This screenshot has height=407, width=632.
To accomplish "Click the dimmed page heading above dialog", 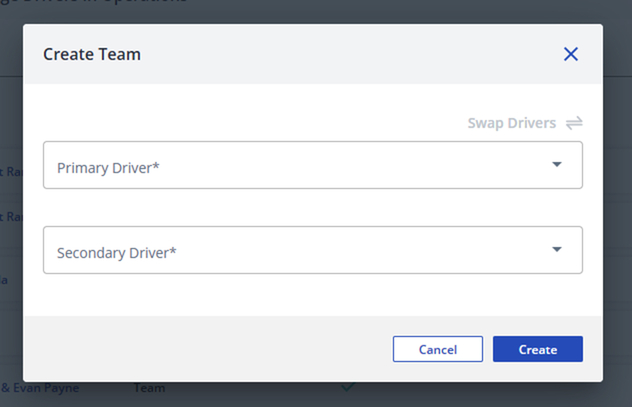I will [94, 2].
